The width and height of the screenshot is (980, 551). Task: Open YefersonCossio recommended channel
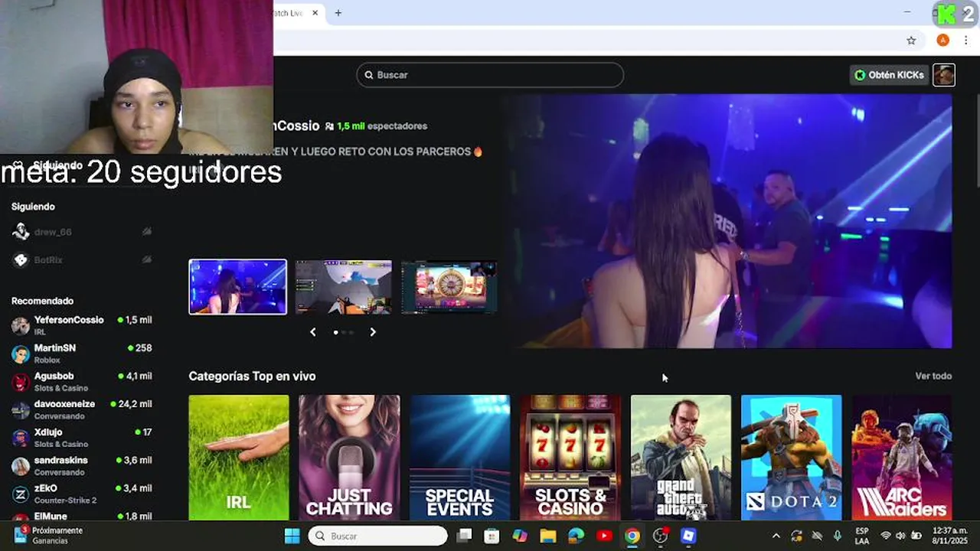(x=82, y=325)
